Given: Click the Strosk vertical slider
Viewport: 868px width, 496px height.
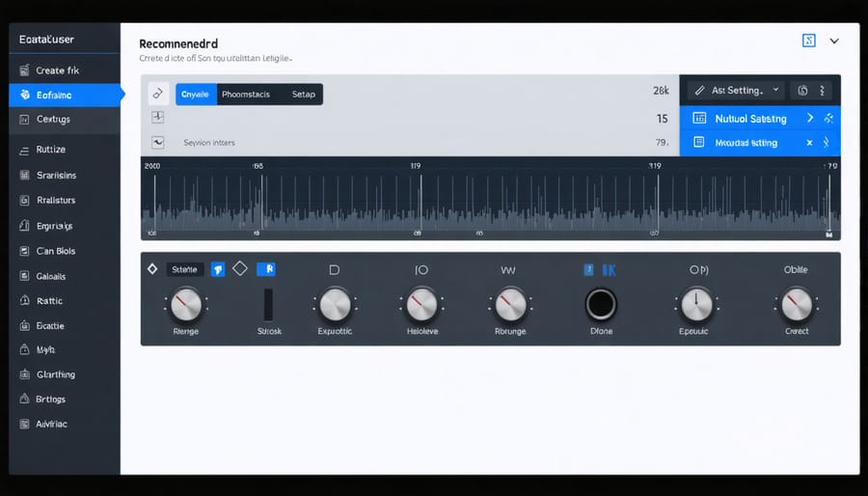Looking at the screenshot, I should click(268, 305).
